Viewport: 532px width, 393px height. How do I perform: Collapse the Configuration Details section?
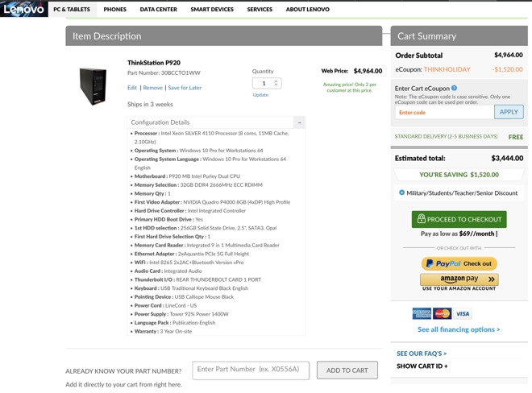click(x=299, y=122)
